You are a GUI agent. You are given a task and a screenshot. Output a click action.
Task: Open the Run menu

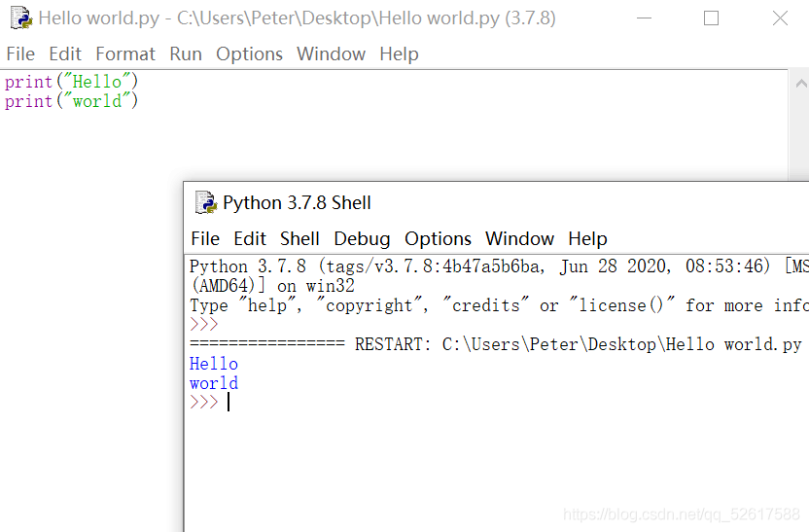click(186, 53)
